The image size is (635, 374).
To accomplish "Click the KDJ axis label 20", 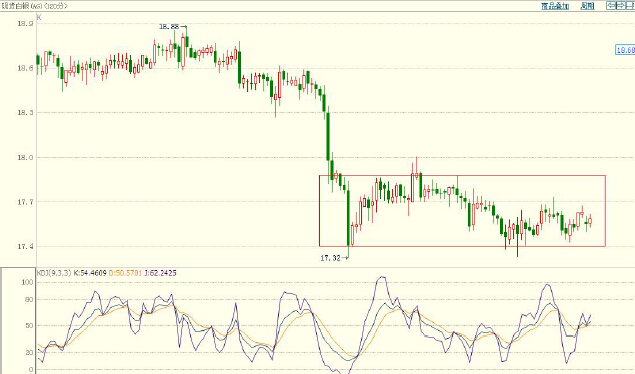I will [29, 353].
